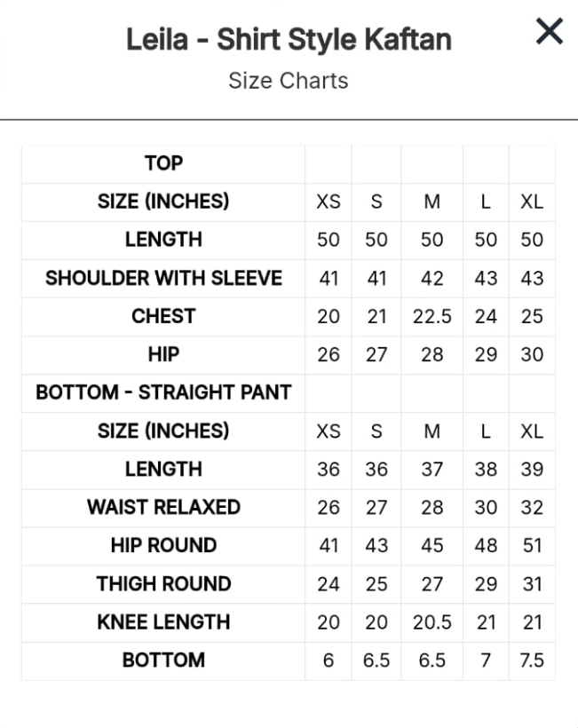Select the "CHEST" row label

point(163,316)
